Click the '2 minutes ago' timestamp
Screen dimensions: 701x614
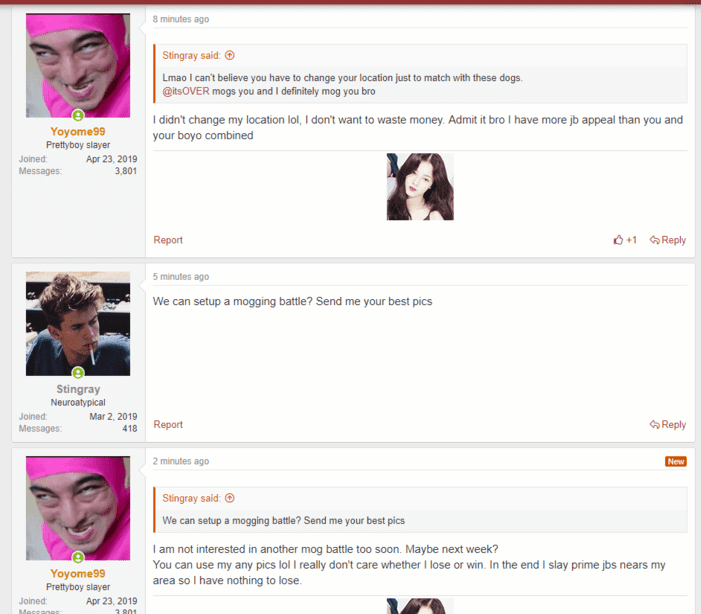(x=181, y=461)
